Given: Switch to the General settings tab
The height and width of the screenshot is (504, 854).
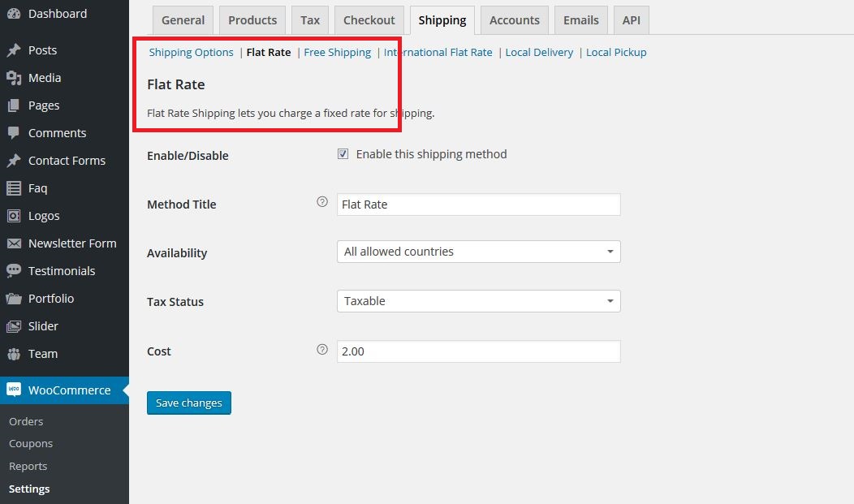Looking at the screenshot, I should tap(183, 20).
